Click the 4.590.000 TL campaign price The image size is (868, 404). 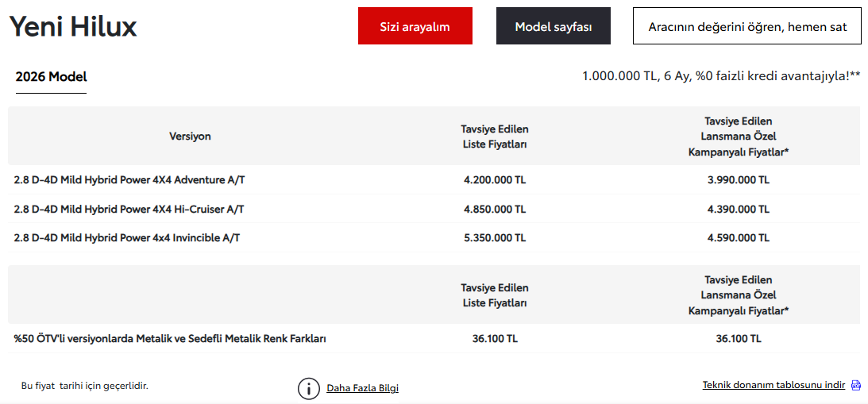point(739,238)
